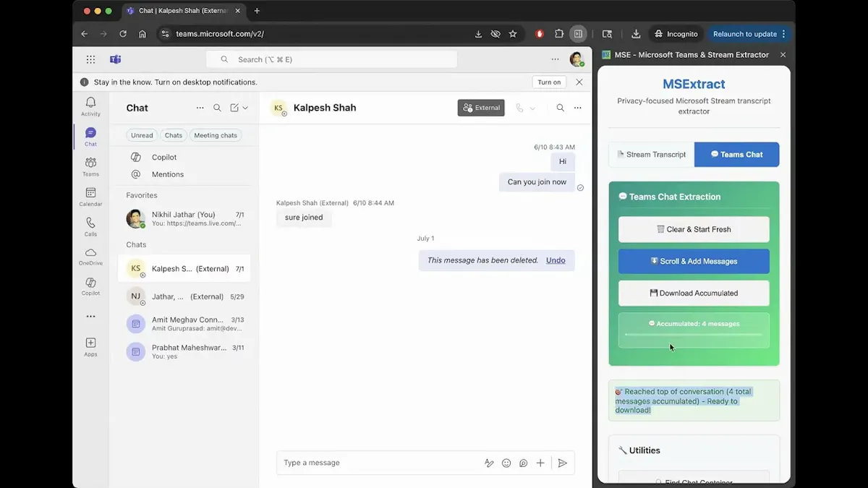This screenshot has width=868, height=488.
Task: Open Copilot in the left rail
Action: tap(90, 287)
